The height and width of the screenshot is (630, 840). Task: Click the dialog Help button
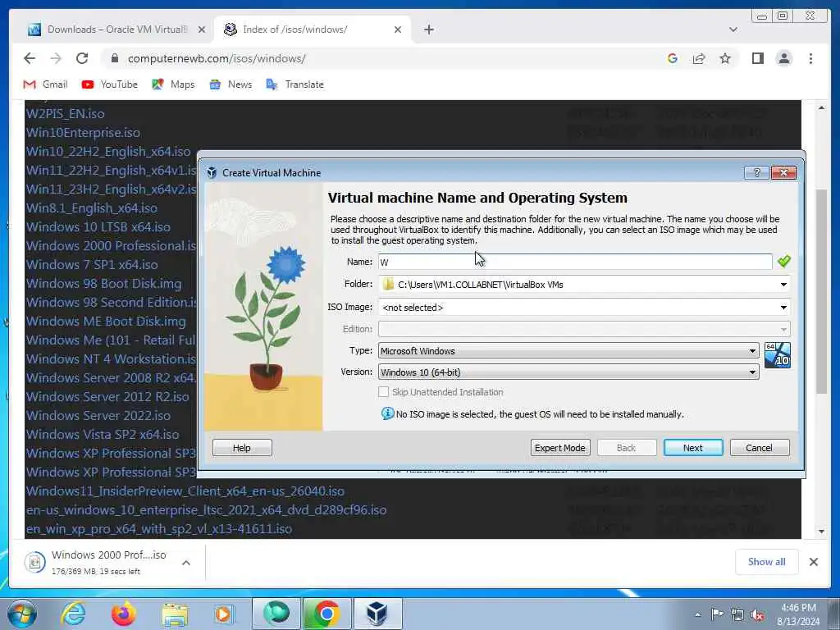[242, 448]
